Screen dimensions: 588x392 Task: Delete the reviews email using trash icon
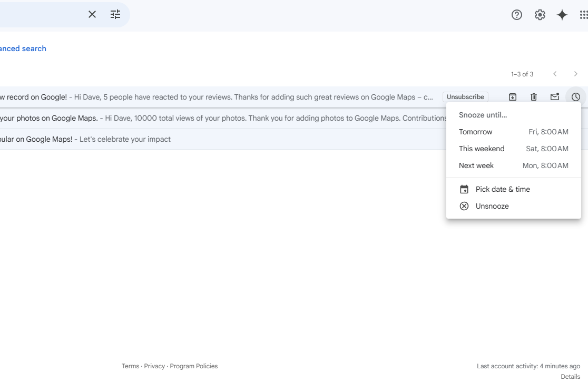[x=533, y=96]
